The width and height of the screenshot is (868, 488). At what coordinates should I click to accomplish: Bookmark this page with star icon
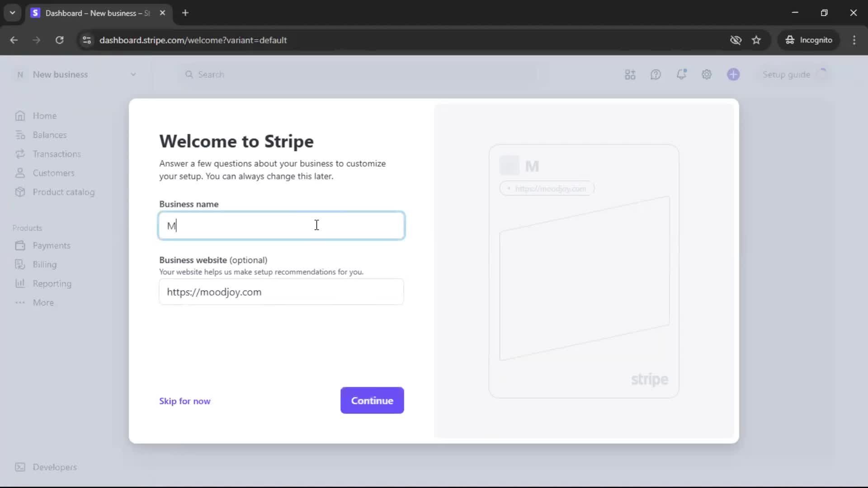tap(756, 40)
